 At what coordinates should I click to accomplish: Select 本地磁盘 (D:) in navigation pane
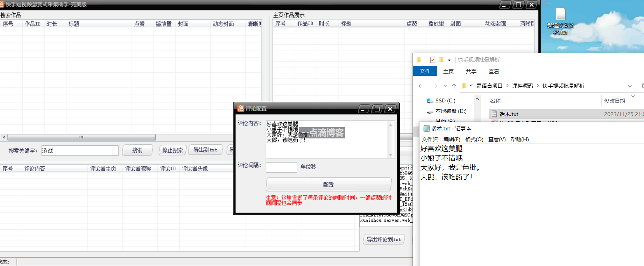(451, 111)
